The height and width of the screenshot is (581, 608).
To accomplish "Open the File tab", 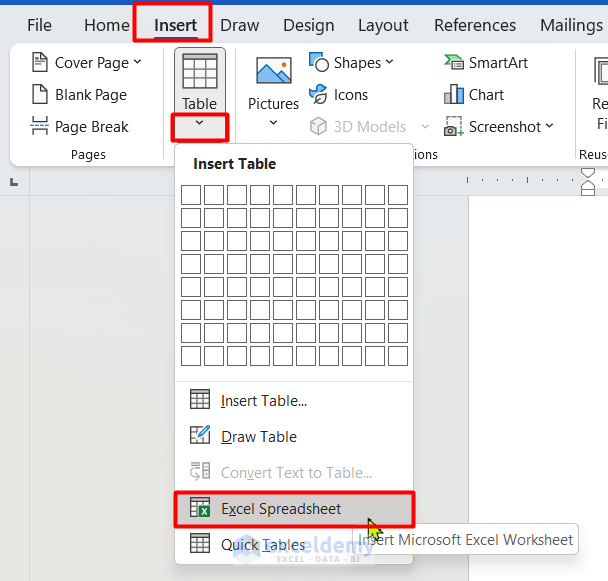I will point(39,26).
